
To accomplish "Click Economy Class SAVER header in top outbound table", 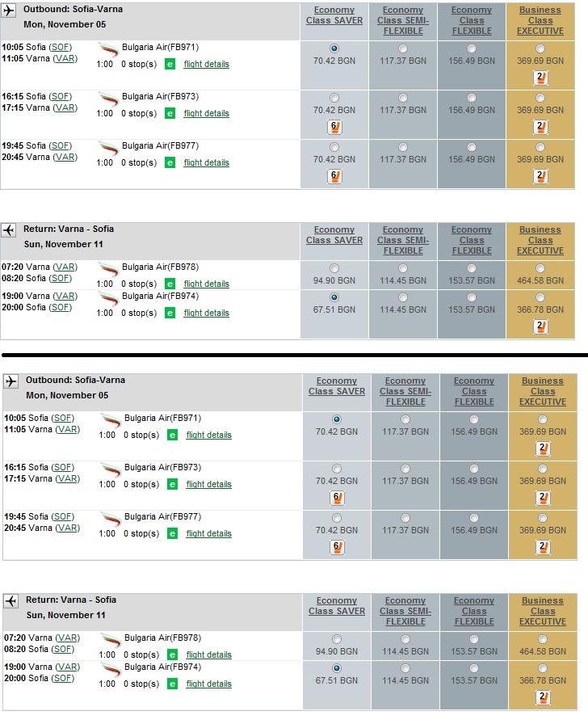I will coord(334,15).
